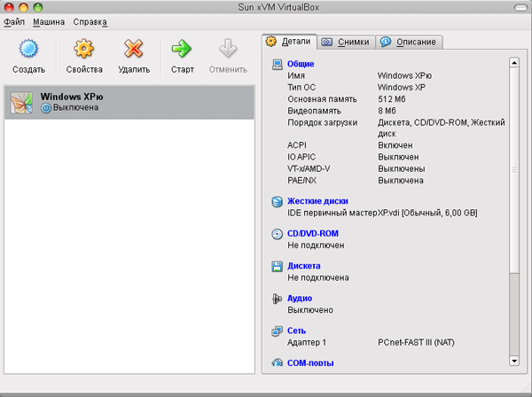The height and width of the screenshot is (397, 532).
Task: Click the Windows XP butterfly OS icon
Action: click(x=21, y=103)
